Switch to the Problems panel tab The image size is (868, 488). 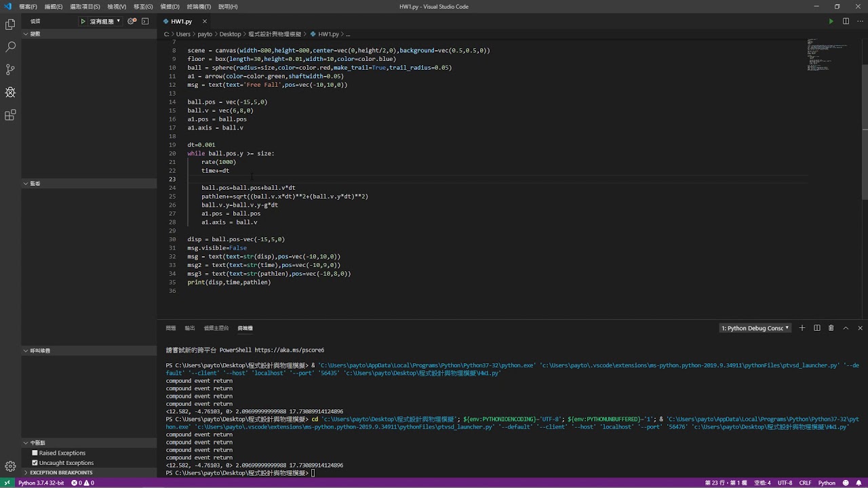(x=171, y=328)
